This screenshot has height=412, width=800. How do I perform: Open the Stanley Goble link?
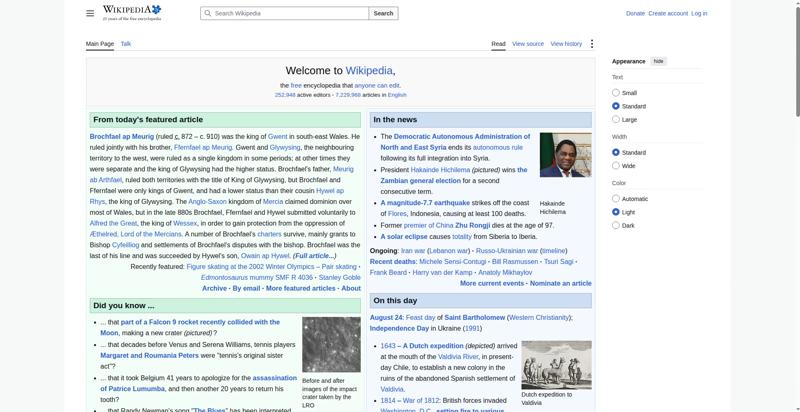point(340,278)
